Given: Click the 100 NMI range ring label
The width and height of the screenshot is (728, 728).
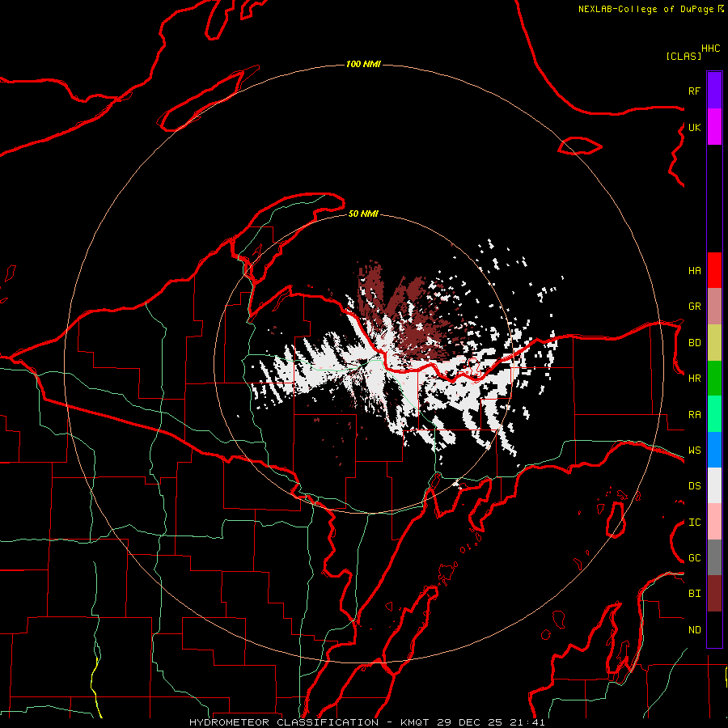Looking at the screenshot, I should 363,64.
